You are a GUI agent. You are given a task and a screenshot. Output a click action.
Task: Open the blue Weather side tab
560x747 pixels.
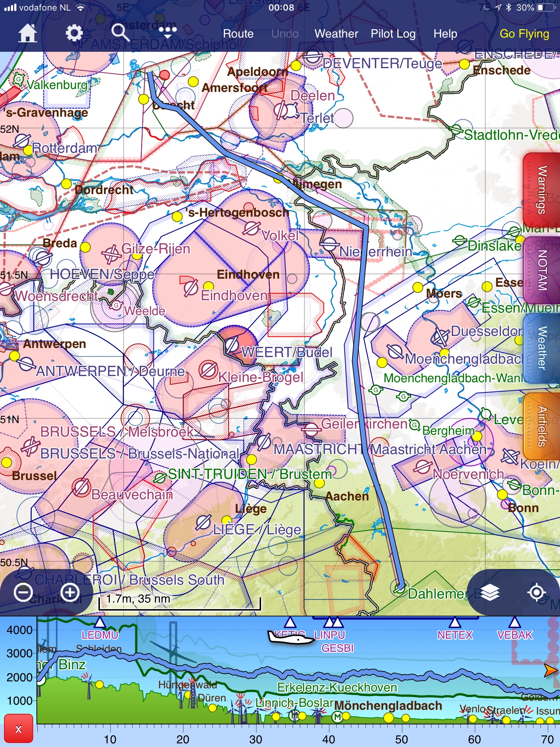point(542,348)
